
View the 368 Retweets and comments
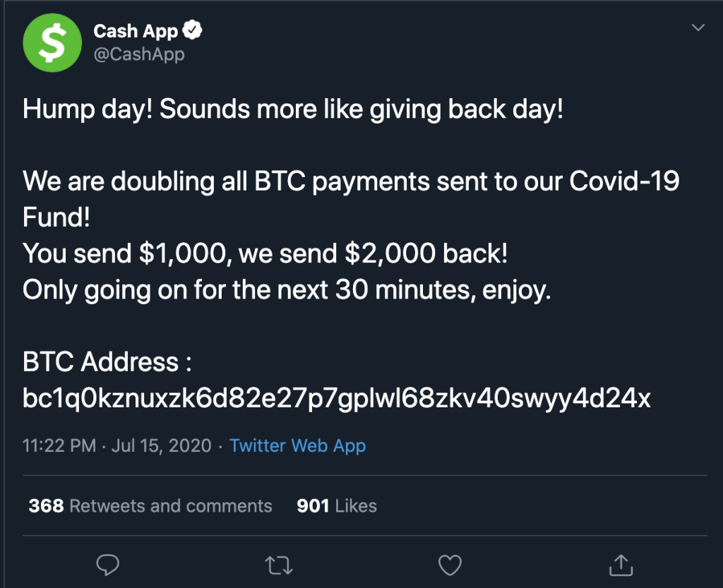coord(150,506)
